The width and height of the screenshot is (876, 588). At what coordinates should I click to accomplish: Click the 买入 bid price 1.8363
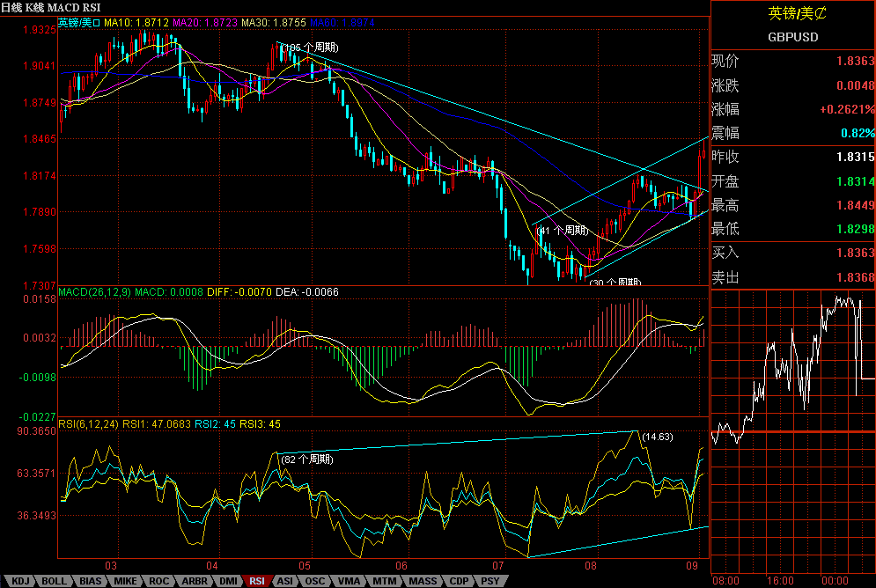coord(855,253)
